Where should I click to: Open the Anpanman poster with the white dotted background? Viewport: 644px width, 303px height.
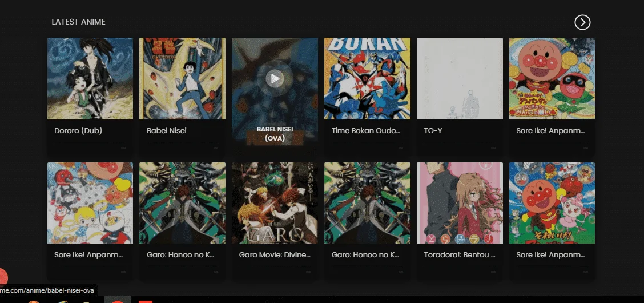[90, 203]
